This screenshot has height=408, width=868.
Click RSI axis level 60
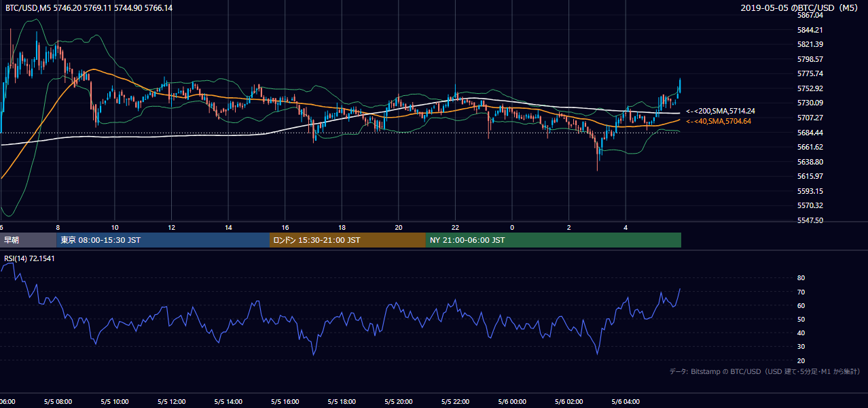tap(801, 305)
